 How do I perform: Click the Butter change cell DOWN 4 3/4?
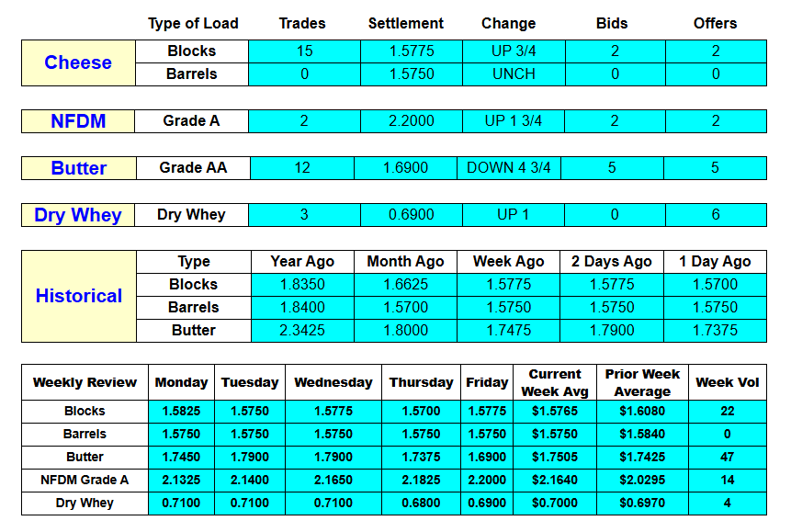tap(509, 168)
